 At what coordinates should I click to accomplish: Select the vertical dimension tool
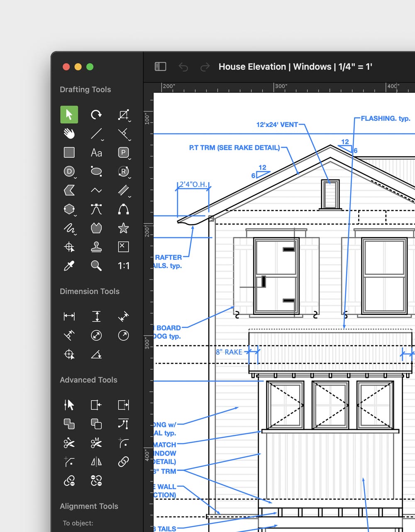(x=96, y=316)
